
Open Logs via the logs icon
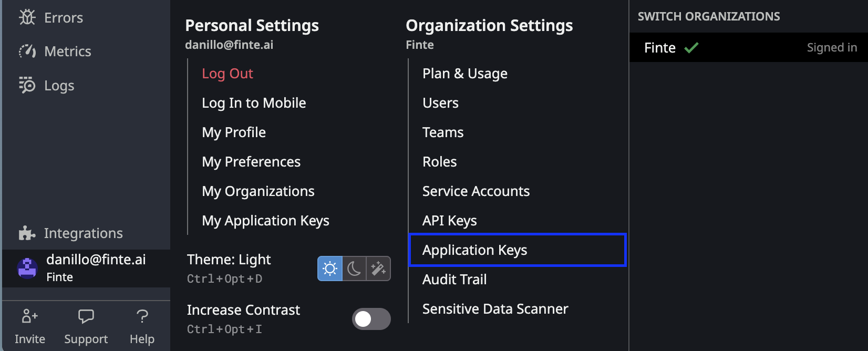[x=27, y=85]
